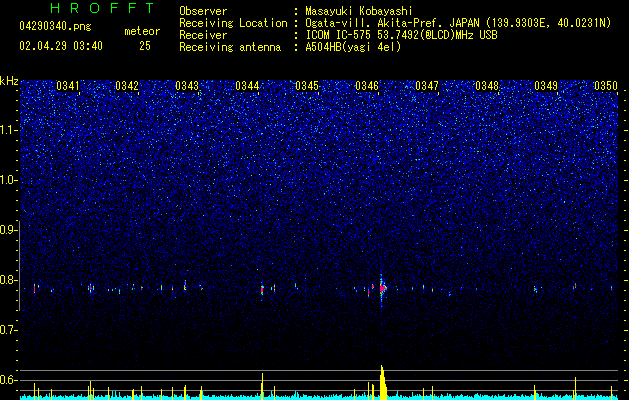Click the A504HB(yagi 4el) antenna value
Image resolution: width=629 pixels, height=400 pixels.
point(353,47)
